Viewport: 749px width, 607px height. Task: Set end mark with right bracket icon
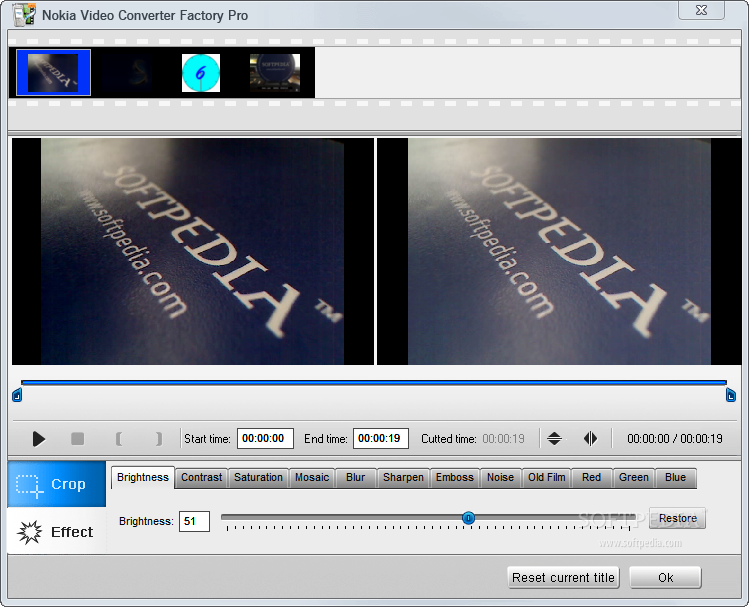pos(159,438)
